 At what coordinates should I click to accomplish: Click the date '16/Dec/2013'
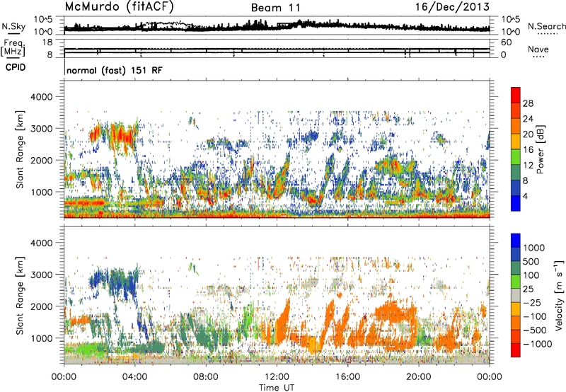point(452,7)
